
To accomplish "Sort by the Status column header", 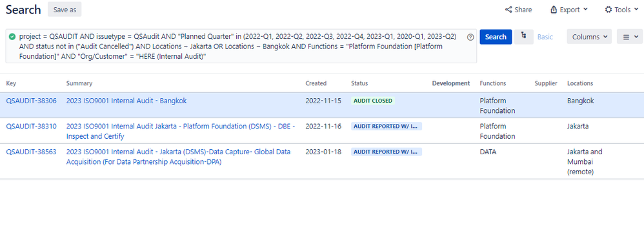I will pyautogui.click(x=359, y=83).
